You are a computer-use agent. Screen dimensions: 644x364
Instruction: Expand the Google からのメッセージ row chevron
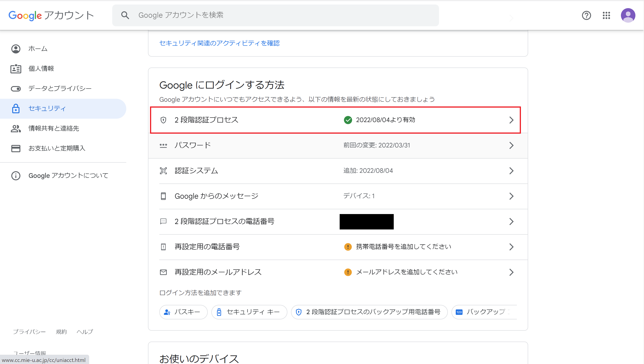511,196
